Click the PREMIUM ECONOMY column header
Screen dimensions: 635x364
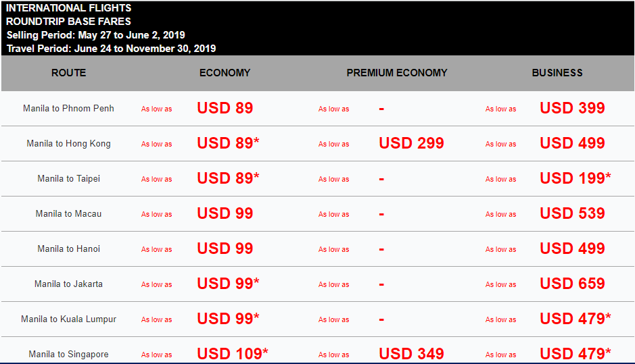[x=397, y=73]
